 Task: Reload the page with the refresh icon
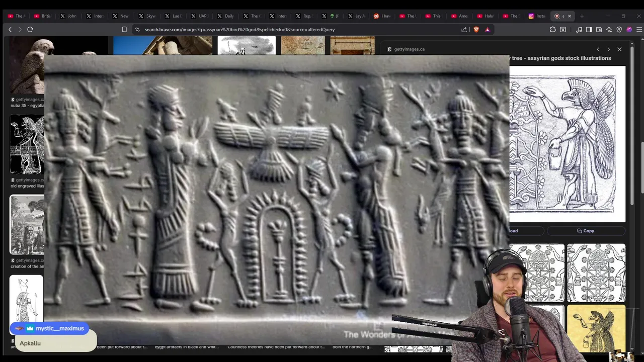tap(30, 30)
